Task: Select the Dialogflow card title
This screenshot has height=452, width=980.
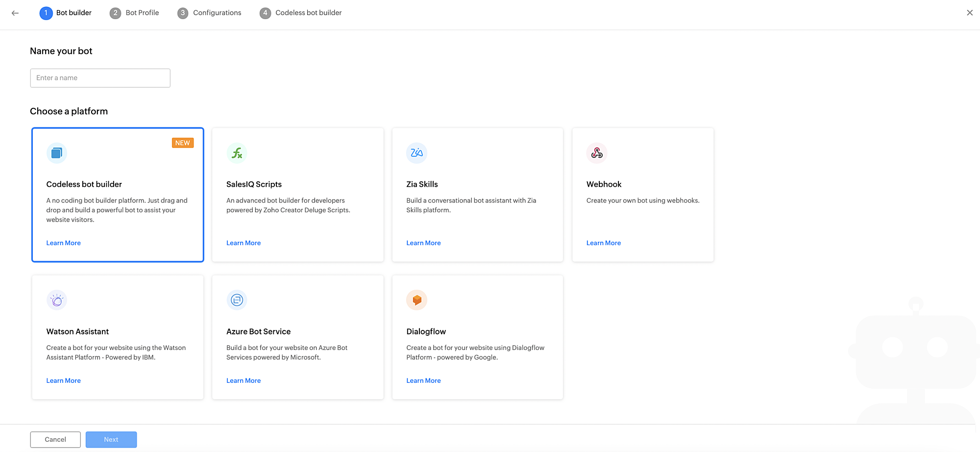Action: click(x=426, y=331)
